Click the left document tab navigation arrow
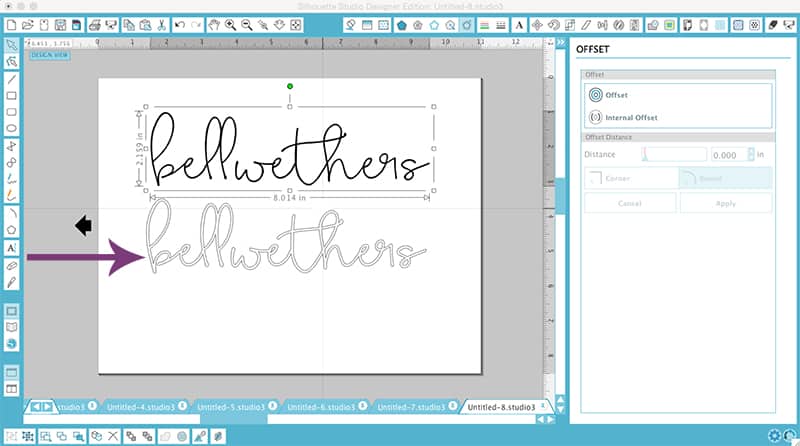This screenshot has width=800, height=446. (36, 407)
